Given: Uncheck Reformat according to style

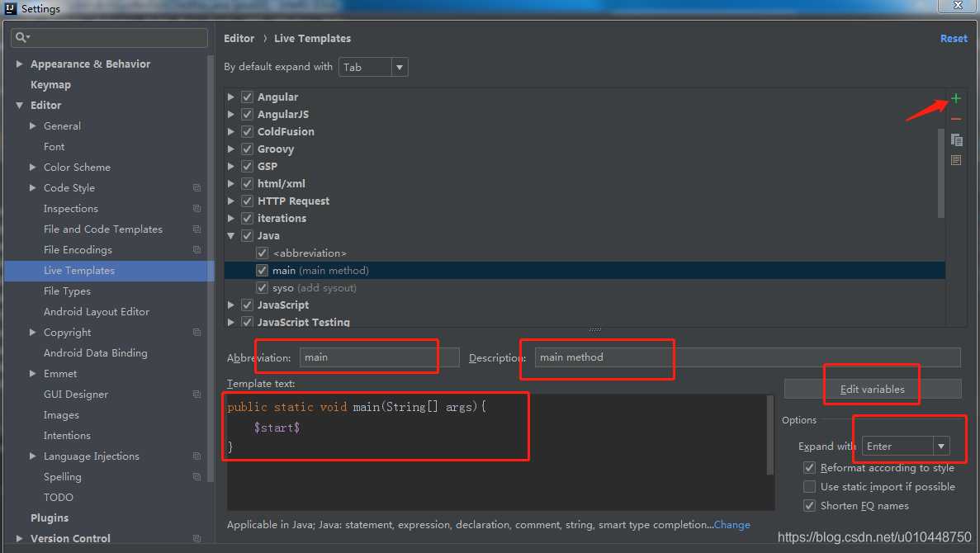Looking at the screenshot, I should point(809,467).
